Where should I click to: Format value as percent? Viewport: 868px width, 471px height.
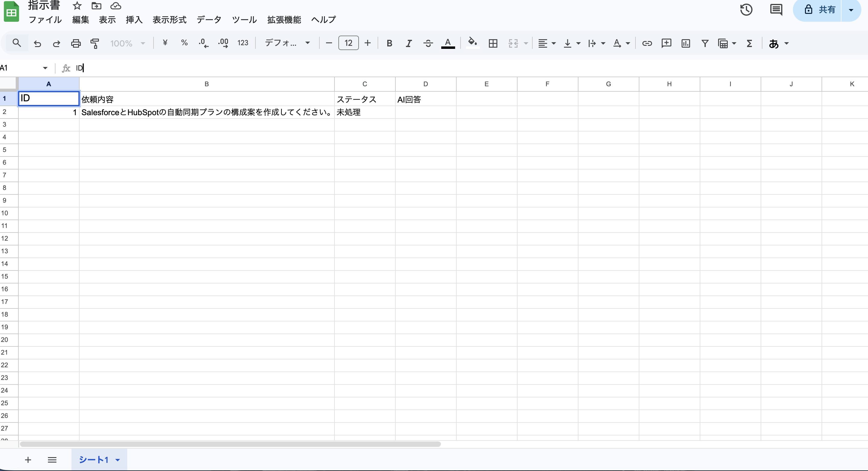click(x=184, y=43)
